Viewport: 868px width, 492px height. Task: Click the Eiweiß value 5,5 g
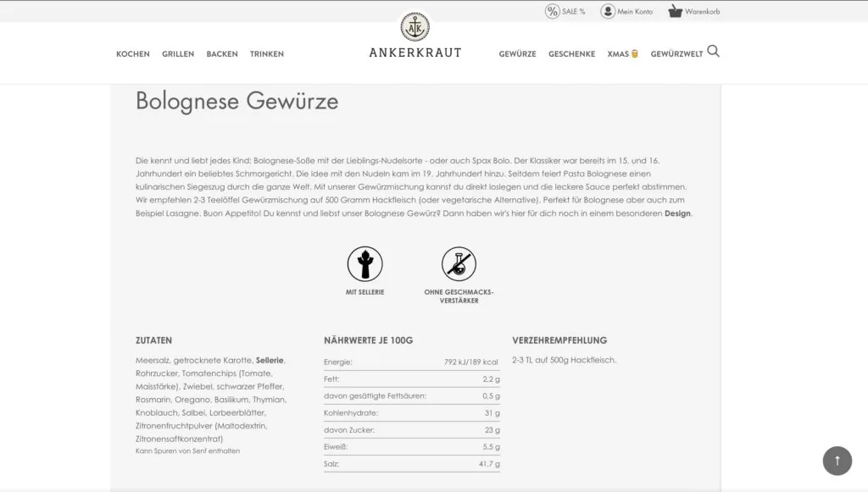click(491, 447)
